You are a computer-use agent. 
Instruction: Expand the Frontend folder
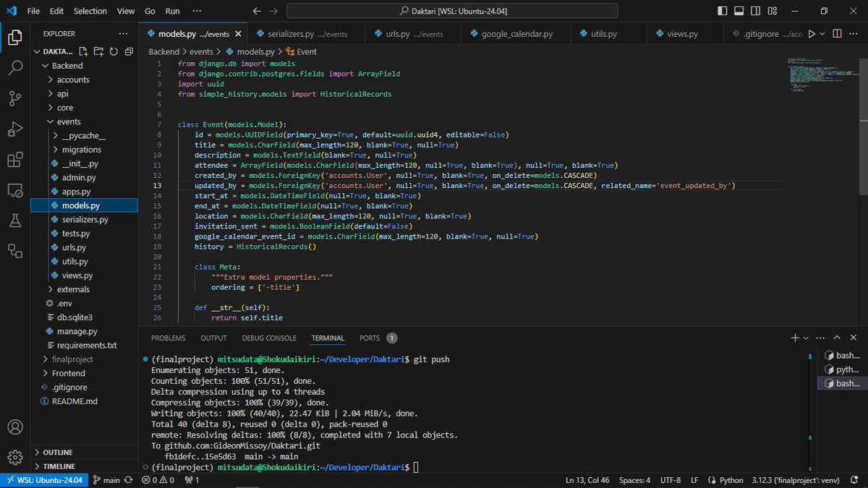(x=44, y=373)
